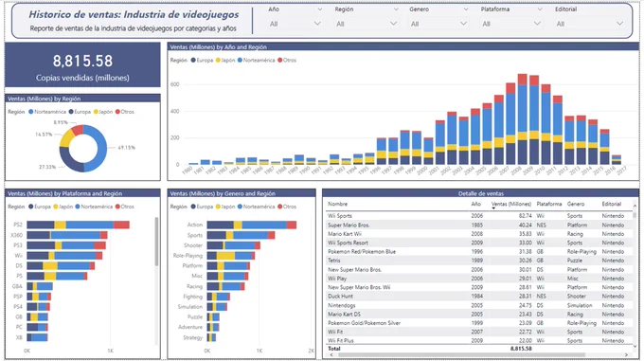Click the table Total value 8,815.58
Screen dimensions: 644x361
tap(521, 349)
